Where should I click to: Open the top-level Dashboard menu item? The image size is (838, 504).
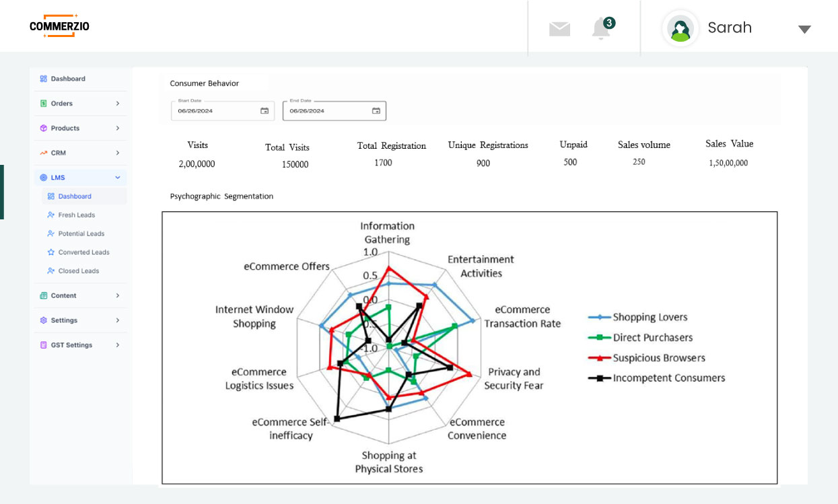tap(67, 79)
